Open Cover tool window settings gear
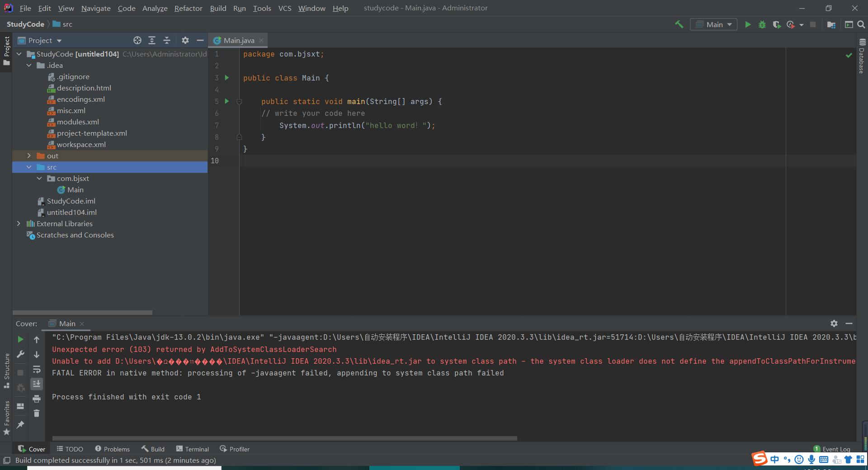 834,323
